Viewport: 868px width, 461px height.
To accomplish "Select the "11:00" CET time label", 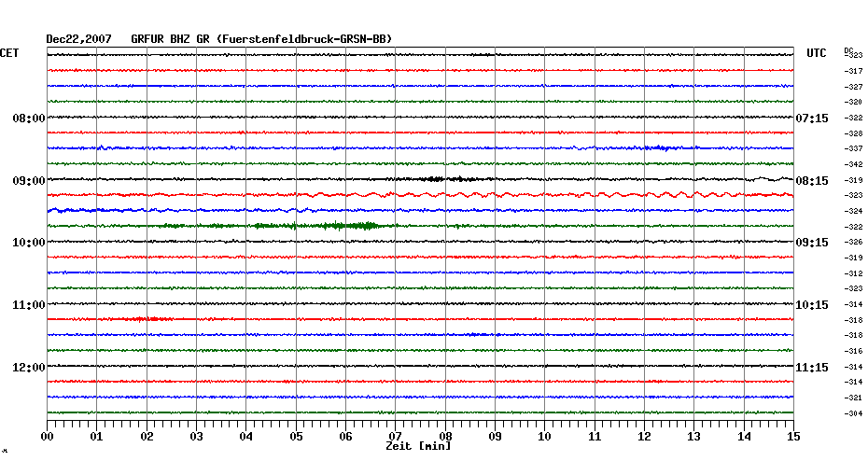I will click(x=29, y=305).
